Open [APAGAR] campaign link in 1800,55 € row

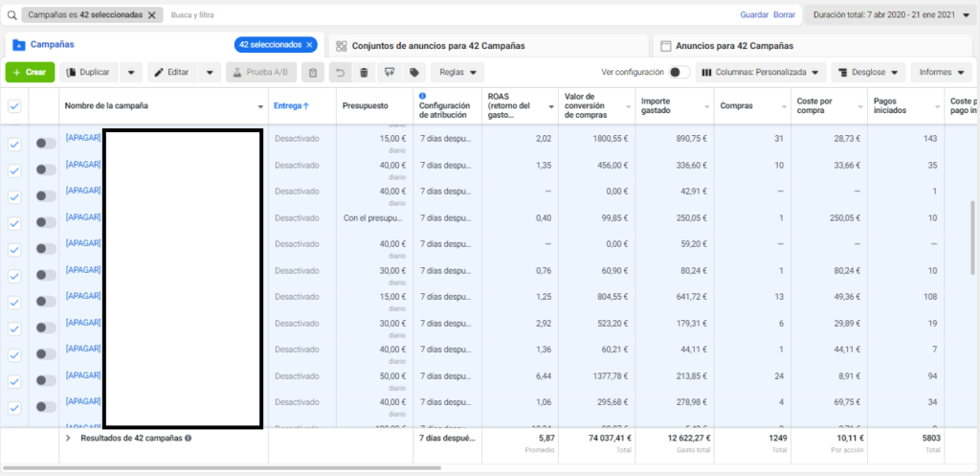click(x=83, y=138)
